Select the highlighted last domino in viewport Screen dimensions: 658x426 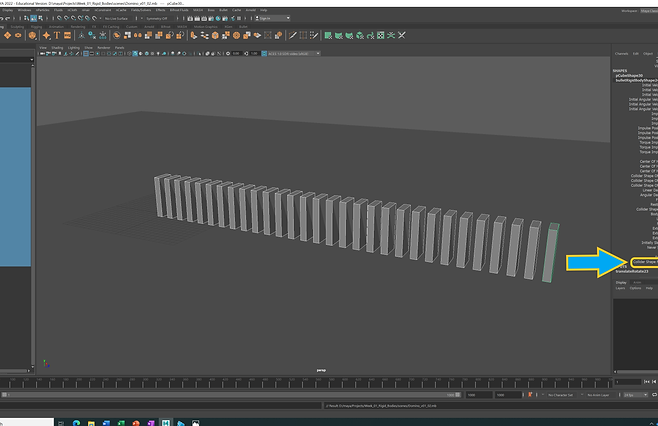click(550, 253)
